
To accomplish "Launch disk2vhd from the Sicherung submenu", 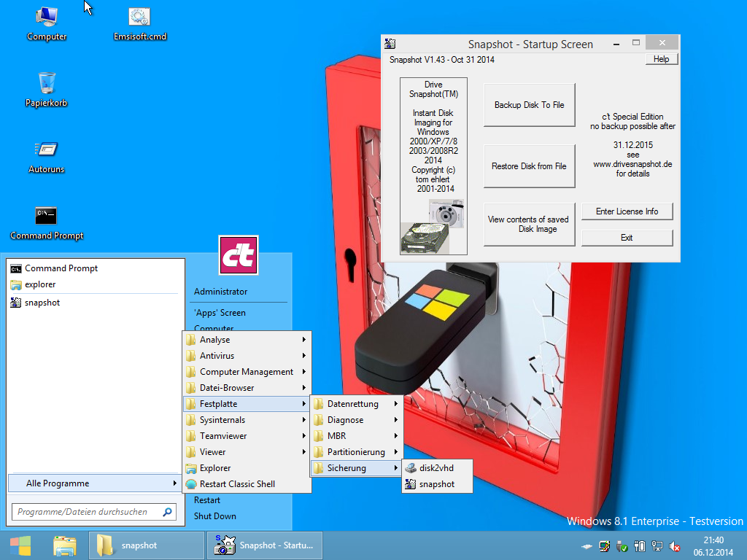I will (x=436, y=468).
